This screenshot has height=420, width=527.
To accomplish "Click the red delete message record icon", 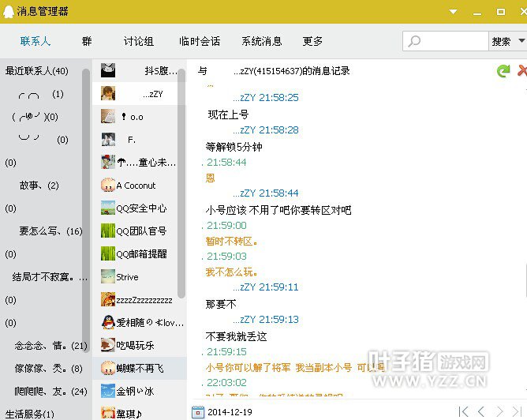I will click(521, 71).
